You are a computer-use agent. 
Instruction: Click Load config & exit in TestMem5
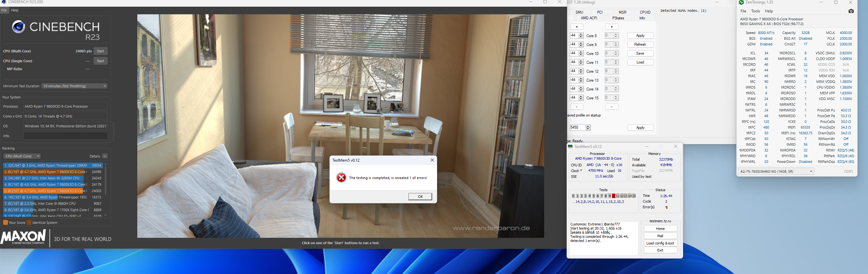click(660, 243)
